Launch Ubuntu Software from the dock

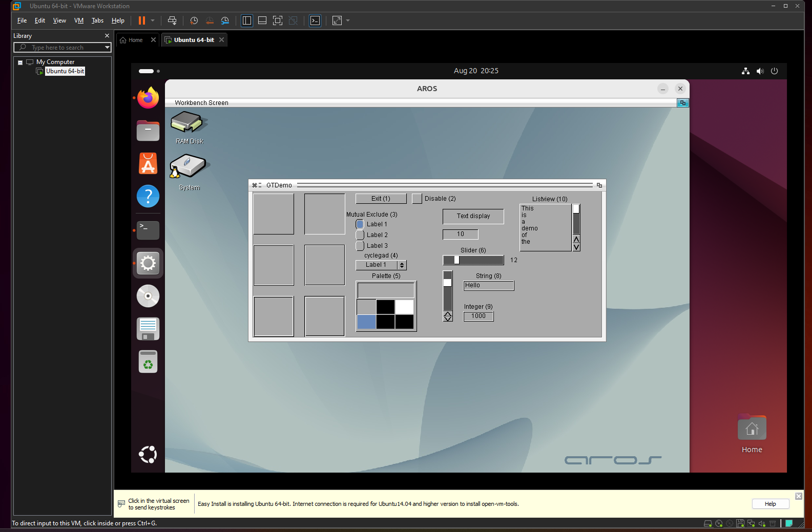[x=148, y=163]
